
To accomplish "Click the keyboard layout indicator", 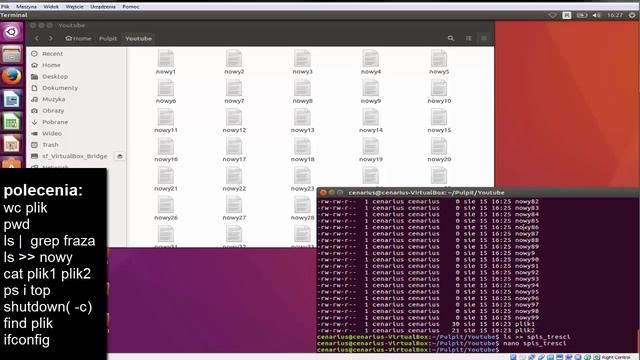I will (567, 15).
